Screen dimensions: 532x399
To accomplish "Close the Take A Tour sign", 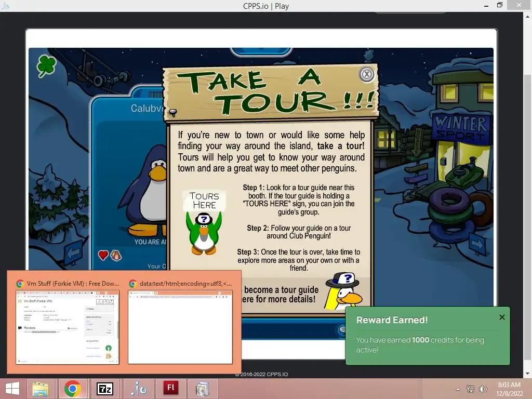I will click(366, 74).
